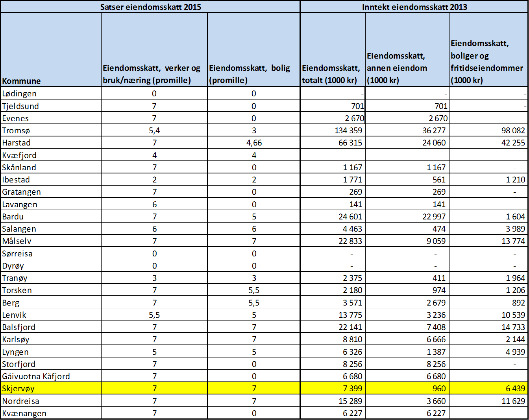Select the 'Inntekt eiendomsskatt 2013' merged header cell
This screenshot has width=529, height=420.
pos(414,7)
